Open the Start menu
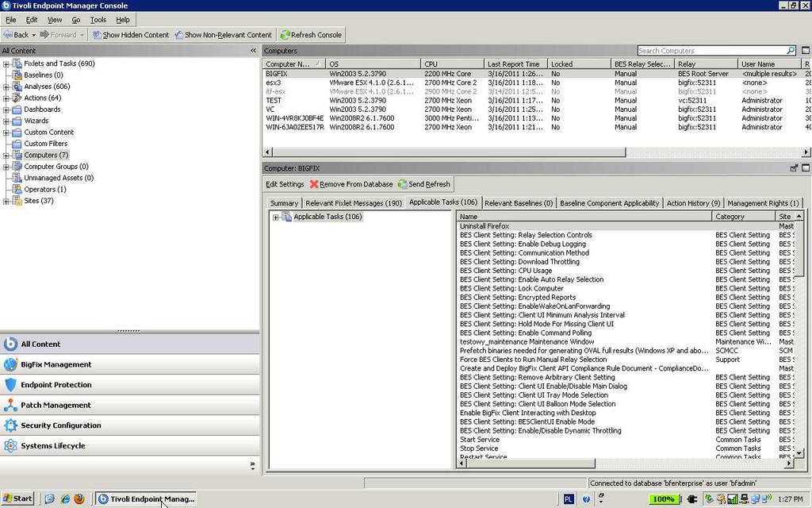Viewport: 812px width, 508px height. (x=17, y=498)
